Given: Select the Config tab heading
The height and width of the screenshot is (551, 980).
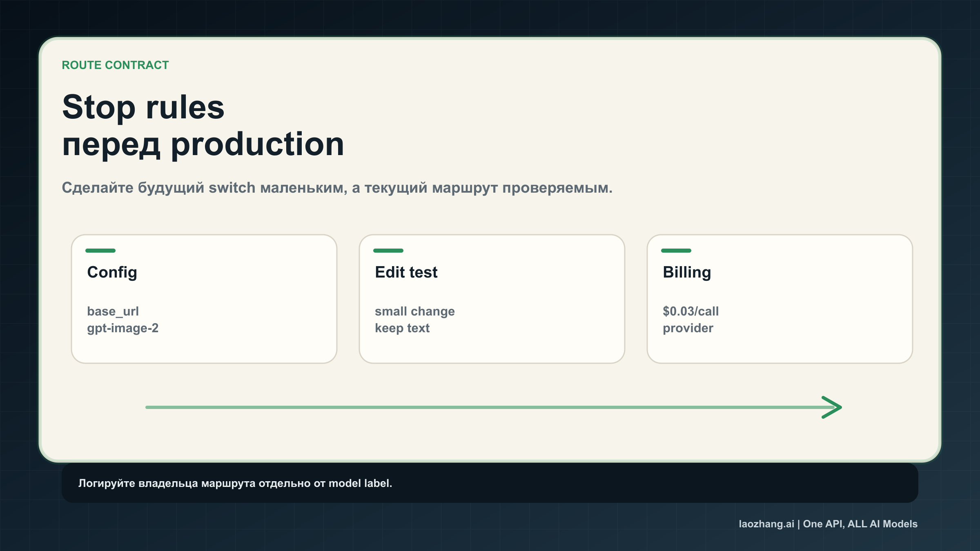Looking at the screenshot, I should (x=112, y=272).
